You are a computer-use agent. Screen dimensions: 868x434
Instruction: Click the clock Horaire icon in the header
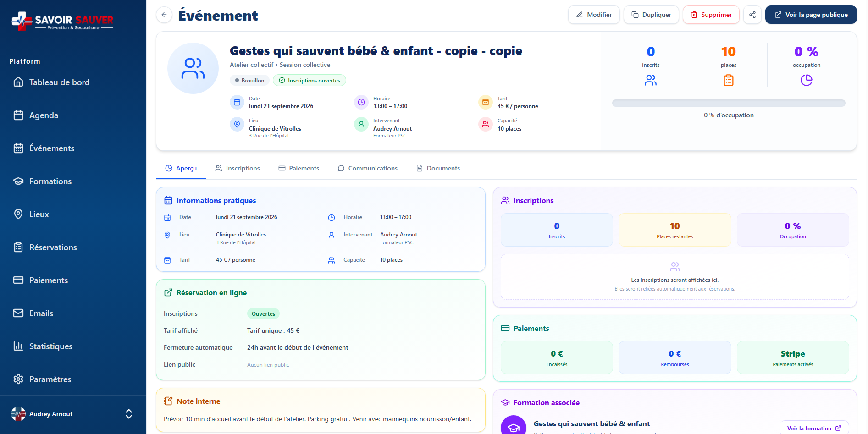[x=361, y=102]
